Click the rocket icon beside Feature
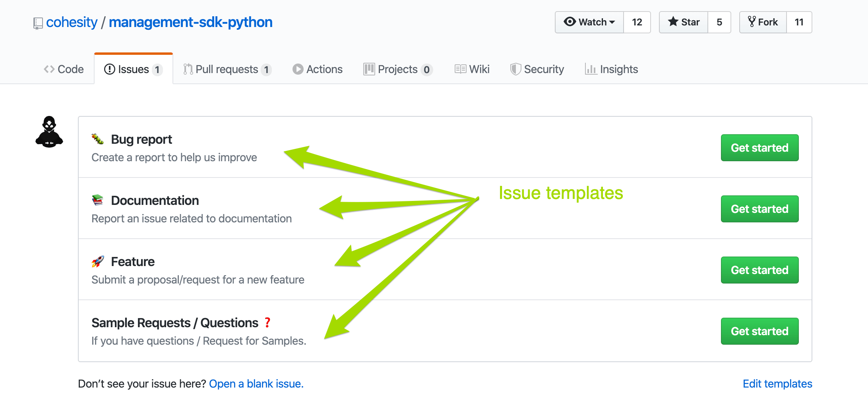868x409 pixels. 97,261
